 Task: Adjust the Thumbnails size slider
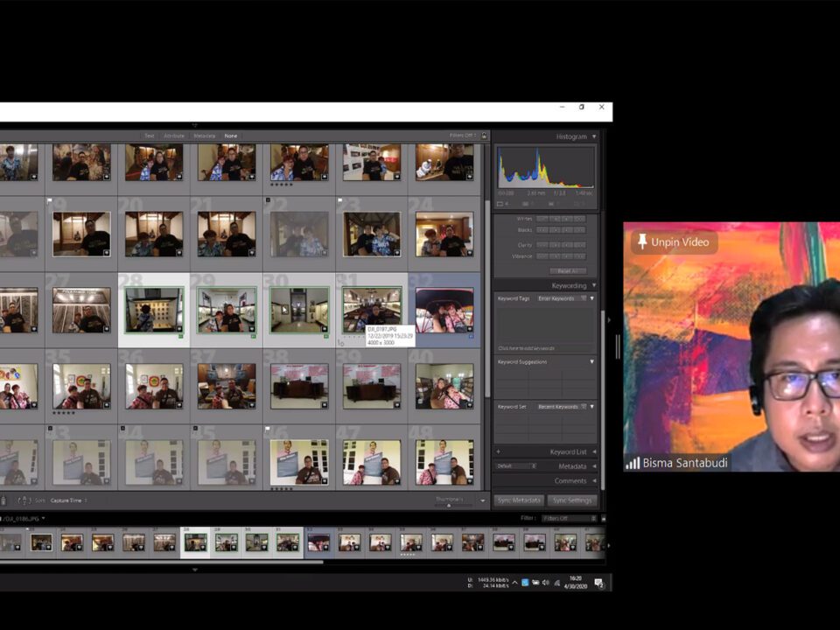449,505
